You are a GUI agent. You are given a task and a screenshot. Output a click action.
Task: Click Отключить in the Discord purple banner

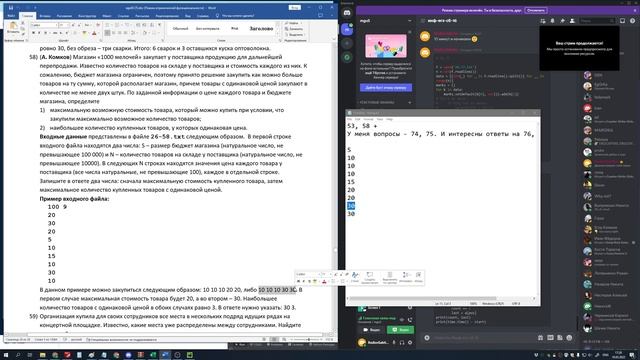tap(536, 10)
